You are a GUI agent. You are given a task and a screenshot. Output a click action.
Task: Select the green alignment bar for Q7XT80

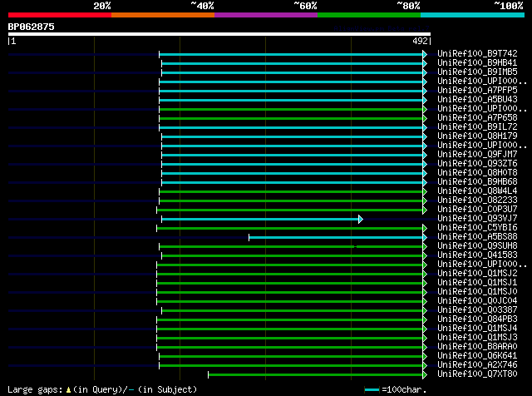pyautogui.click(x=316, y=375)
